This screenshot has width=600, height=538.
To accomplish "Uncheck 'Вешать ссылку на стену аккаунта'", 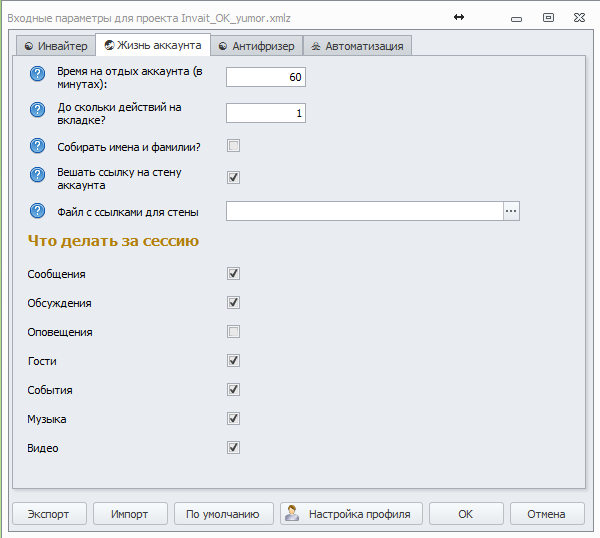I will coord(233,177).
